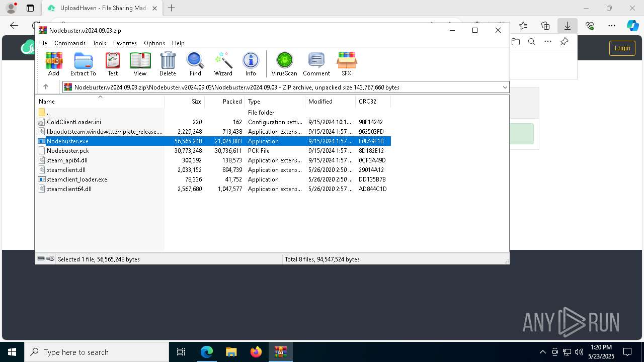Open File Explorer from taskbar
The width and height of the screenshot is (644, 362).
click(231, 352)
